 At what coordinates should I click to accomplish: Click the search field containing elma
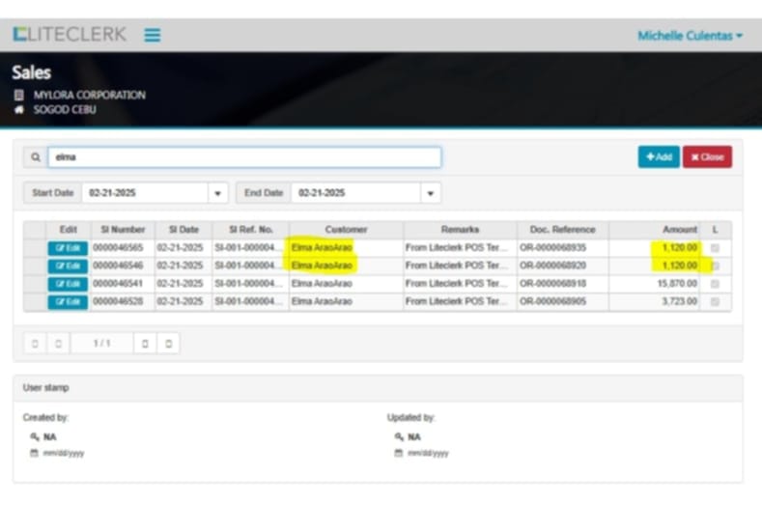244,157
